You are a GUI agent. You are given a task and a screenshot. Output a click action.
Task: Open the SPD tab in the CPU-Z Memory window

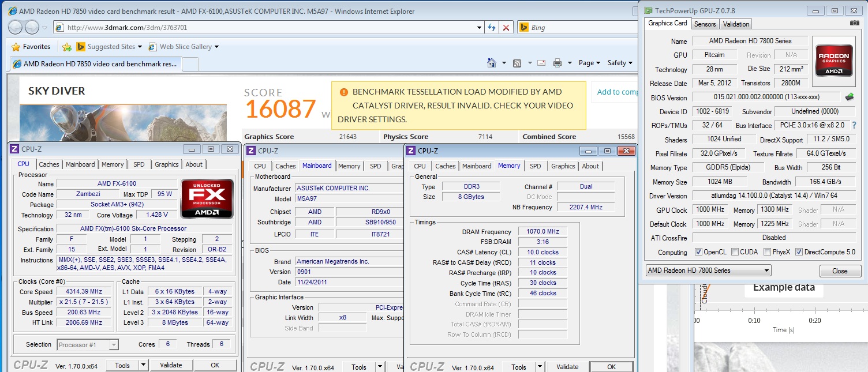tap(536, 166)
